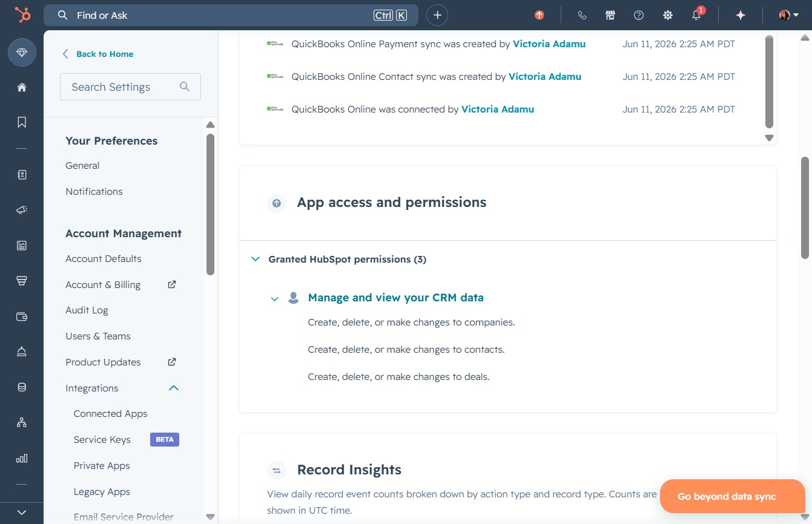This screenshot has width=812, height=524.
Task: Open the HubSpot sprocket logo home
Action: coord(22,15)
